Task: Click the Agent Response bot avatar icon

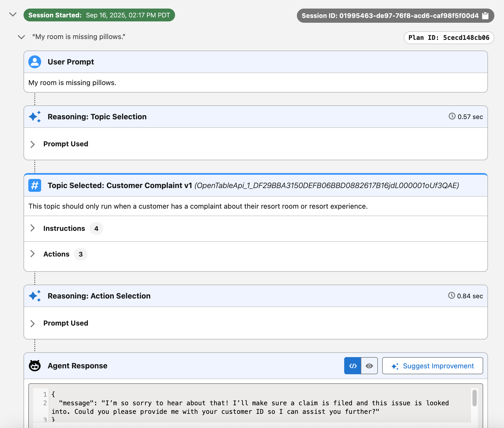Action: pyautogui.click(x=35, y=366)
